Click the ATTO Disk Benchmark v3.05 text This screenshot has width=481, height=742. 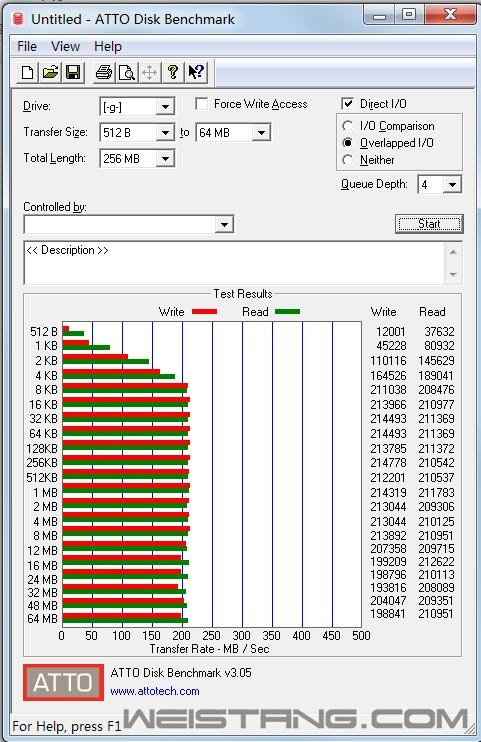click(181, 673)
